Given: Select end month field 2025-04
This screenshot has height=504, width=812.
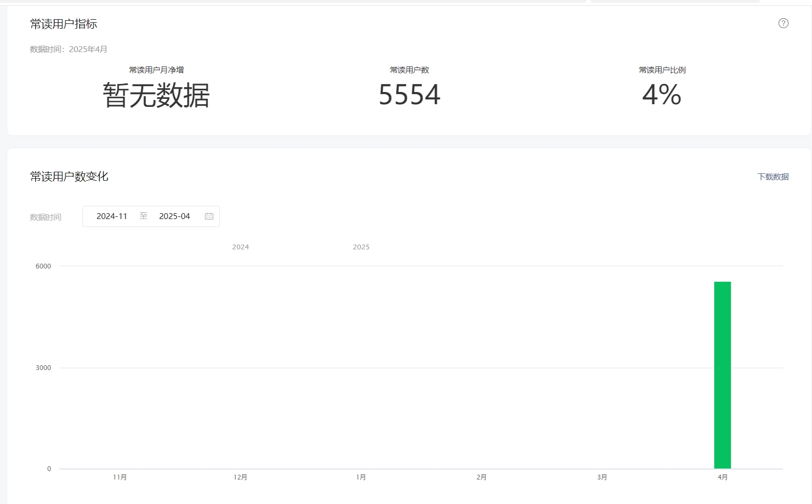Looking at the screenshot, I should pyautogui.click(x=175, y=216).
